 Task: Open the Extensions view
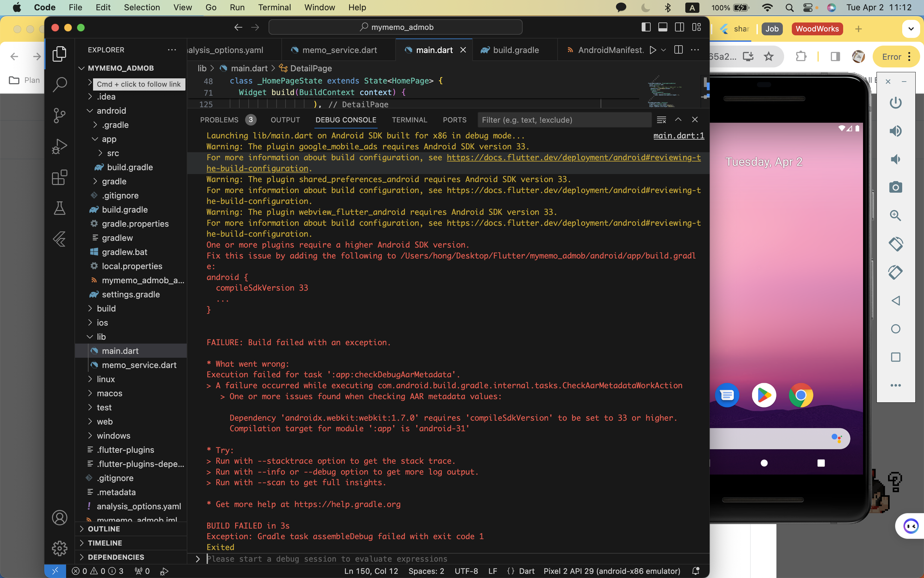pos(60,177)
